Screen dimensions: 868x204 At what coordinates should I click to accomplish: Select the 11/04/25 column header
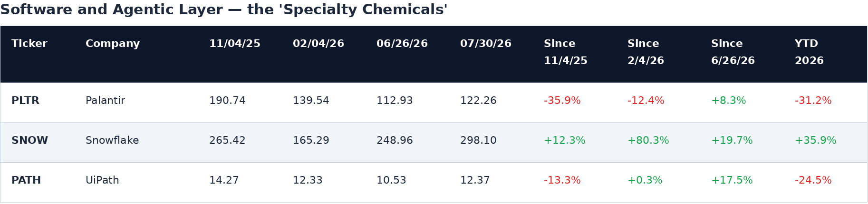(235, 44)
